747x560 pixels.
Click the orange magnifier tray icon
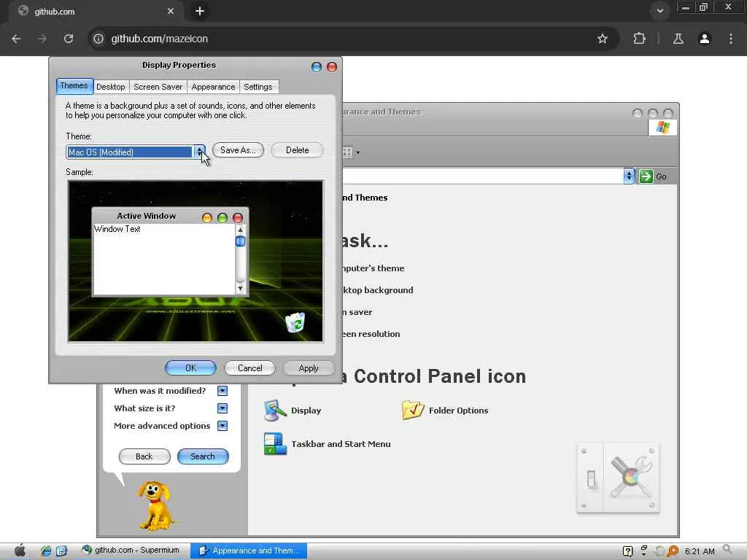[x=673, y=551]
